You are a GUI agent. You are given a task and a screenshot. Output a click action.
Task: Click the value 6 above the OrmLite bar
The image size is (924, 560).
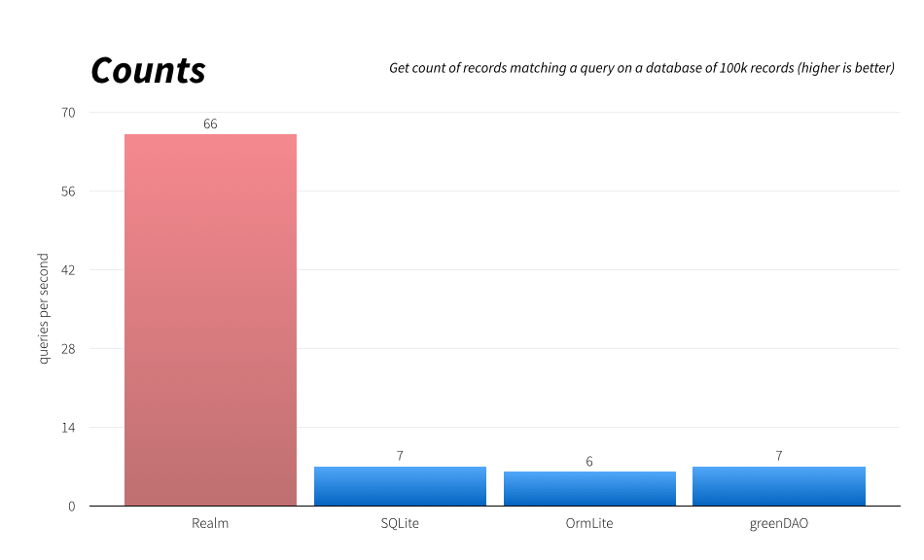589,461
